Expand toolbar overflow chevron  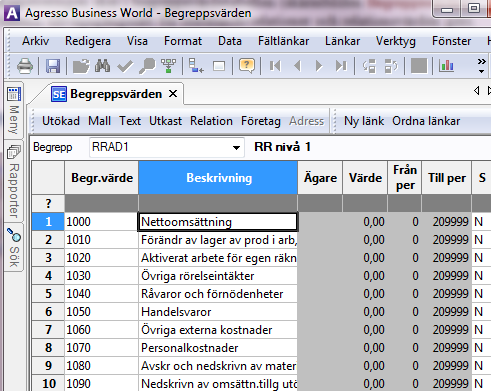click(481, 66)
